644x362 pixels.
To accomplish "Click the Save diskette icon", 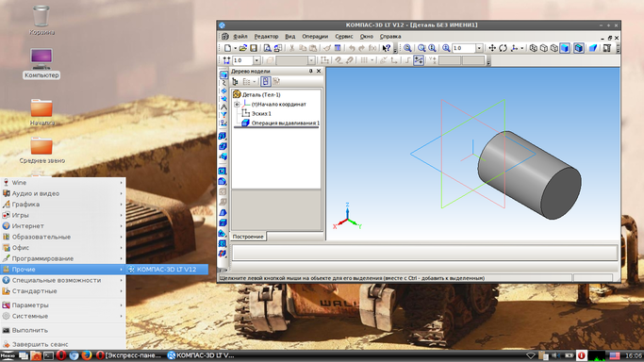I will (x=254, y=48).
